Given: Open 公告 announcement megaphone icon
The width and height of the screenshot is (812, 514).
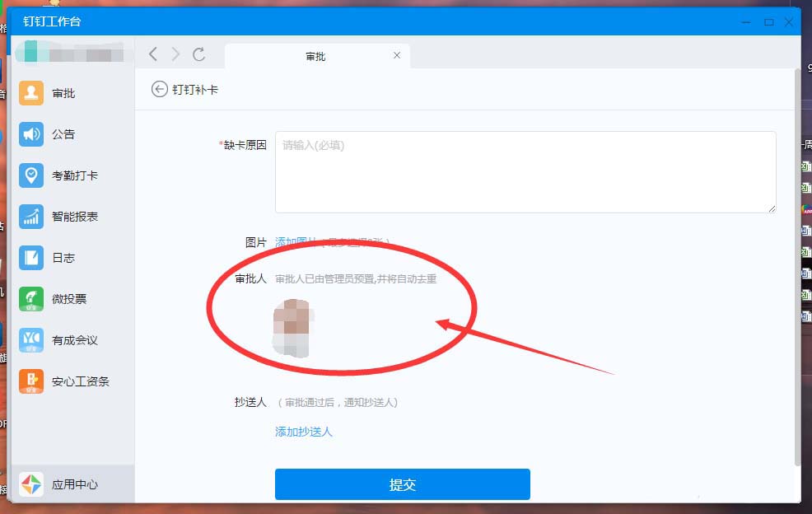Looking at the screenshot, I should click(31, 134).
